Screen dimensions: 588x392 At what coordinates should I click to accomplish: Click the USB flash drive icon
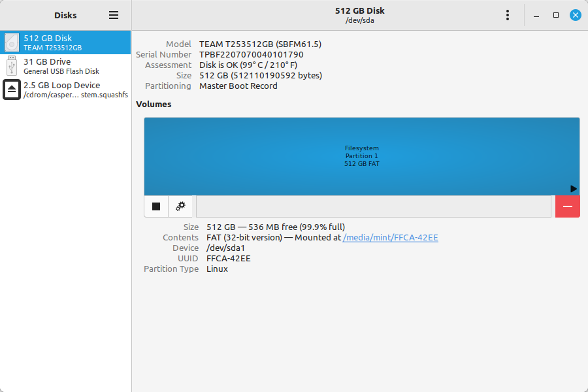point(12,66)
